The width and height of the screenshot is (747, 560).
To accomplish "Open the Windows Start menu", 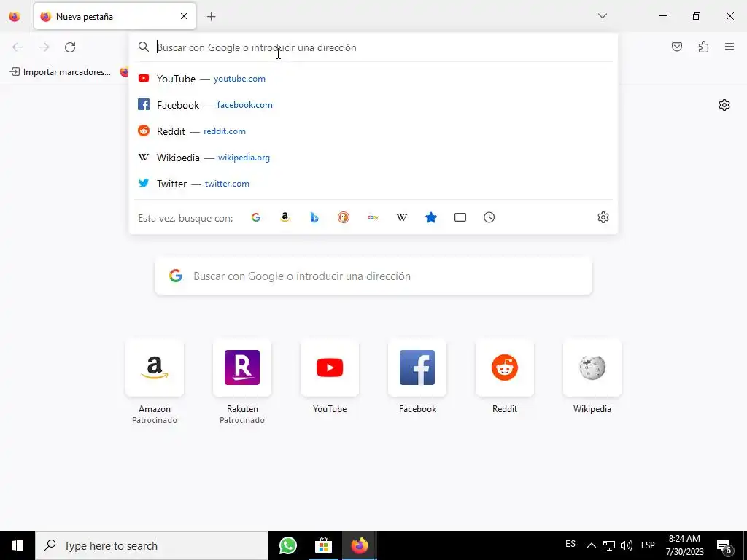I will 18,545.
